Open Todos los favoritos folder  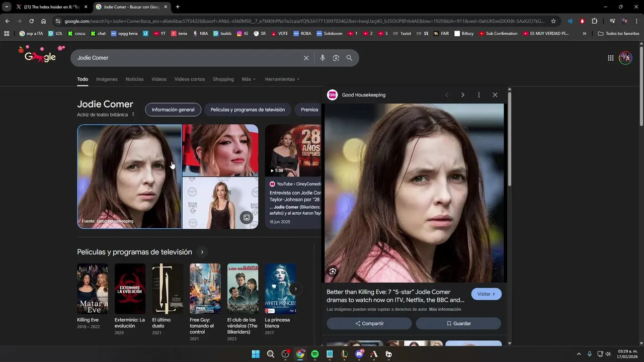click(x=618, y=34)
